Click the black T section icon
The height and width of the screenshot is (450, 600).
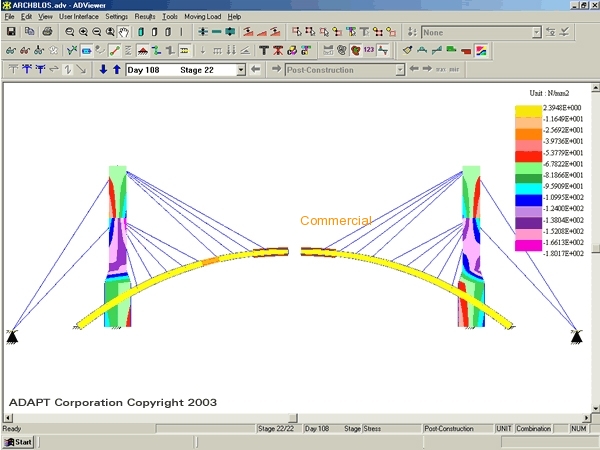click(x=264, y=50)
